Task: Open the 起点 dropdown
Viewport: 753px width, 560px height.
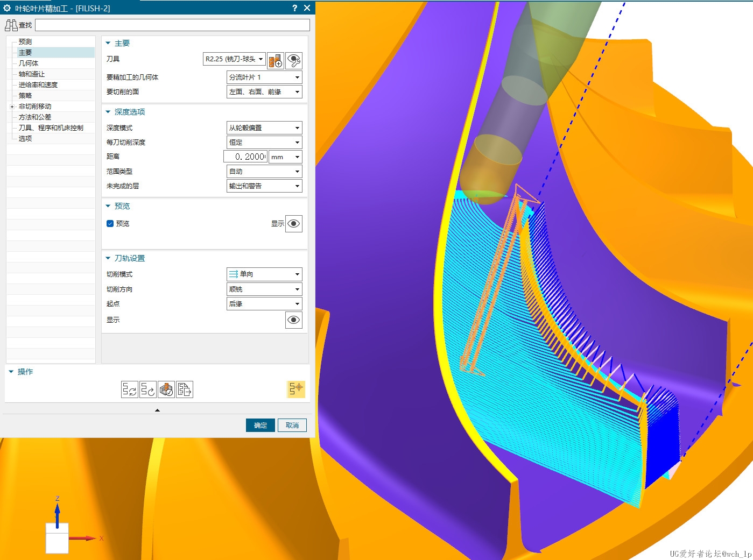Action: (264, 304)
